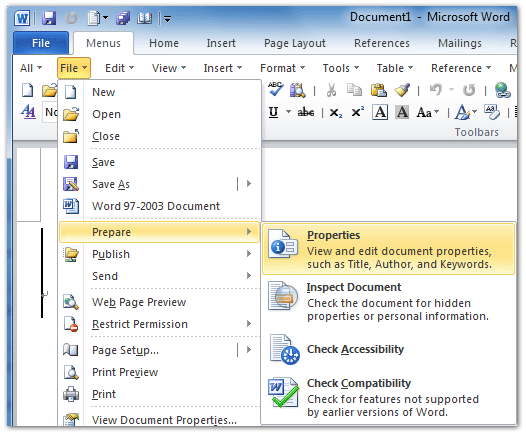
Task: Click the Insert Hyperlink globe icon
Action: [x=503, y=90]
